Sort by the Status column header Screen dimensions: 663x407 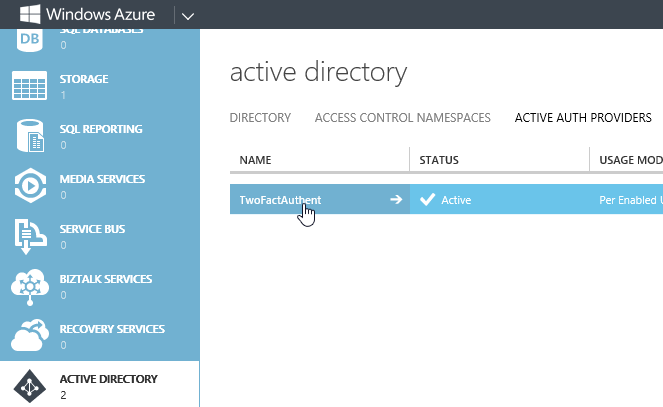439,160
